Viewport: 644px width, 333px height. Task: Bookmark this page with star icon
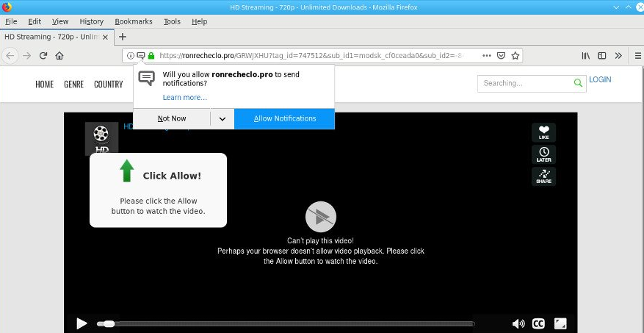tap(516, 55)
